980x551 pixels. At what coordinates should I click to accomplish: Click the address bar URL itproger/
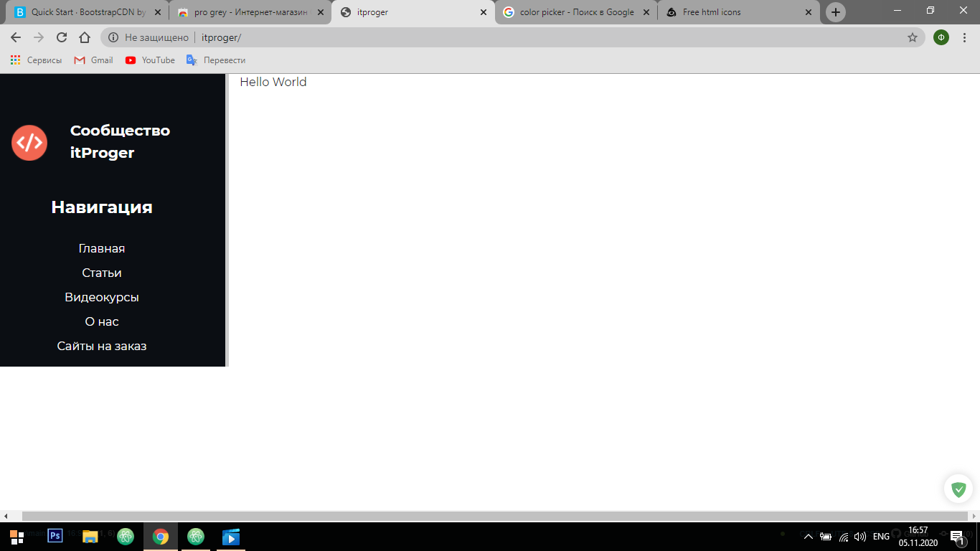[x=221, y=37]
